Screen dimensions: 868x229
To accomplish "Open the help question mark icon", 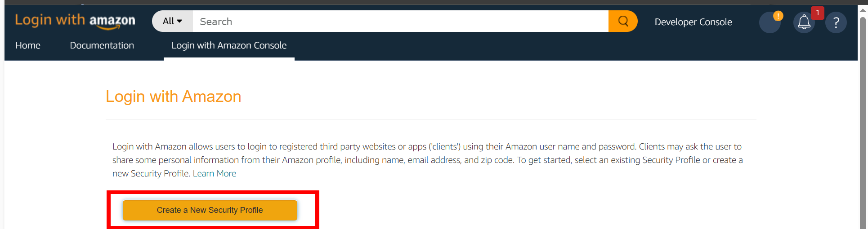I will pos(836,22).
